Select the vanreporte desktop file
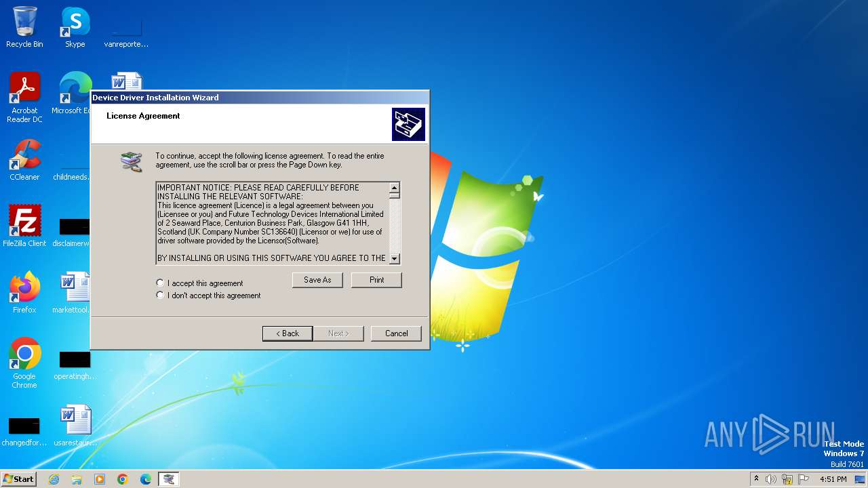Viewport: 868px width, 488px height. pyautogui.click(x=126, y=33)
